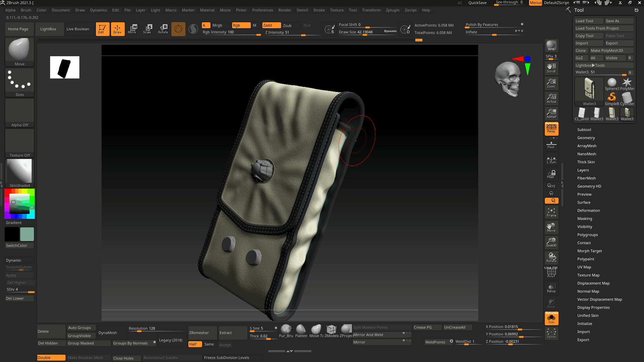Toggle Solo mode

click(551, 318)
